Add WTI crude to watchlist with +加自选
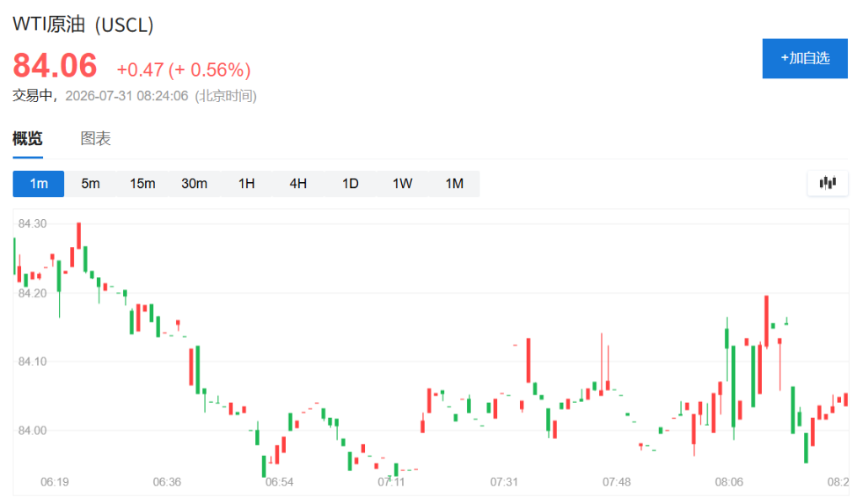 (x=805, y=58)
